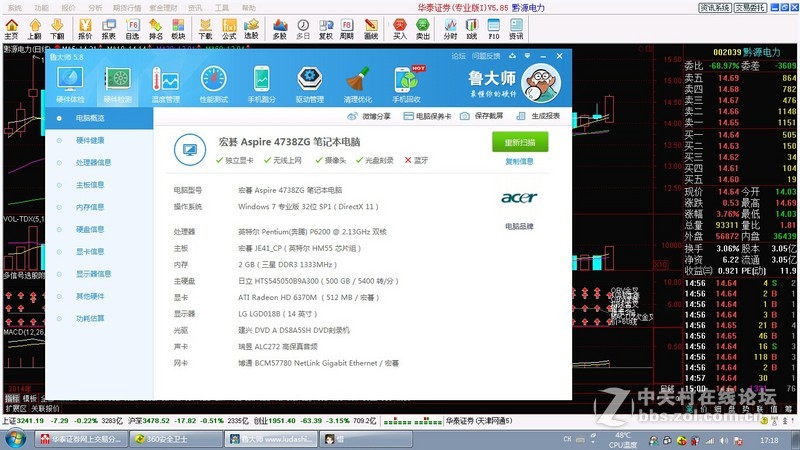The width and height of the screenshot is (800, 450).
Task: Open the 复权 adjust-rights icon
Action: [x=326, y=29]
